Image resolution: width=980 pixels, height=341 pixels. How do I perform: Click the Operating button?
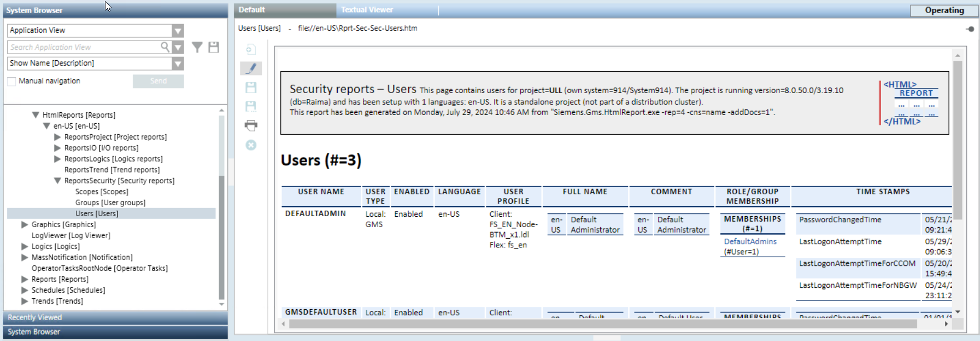click(x=944, y=10)
